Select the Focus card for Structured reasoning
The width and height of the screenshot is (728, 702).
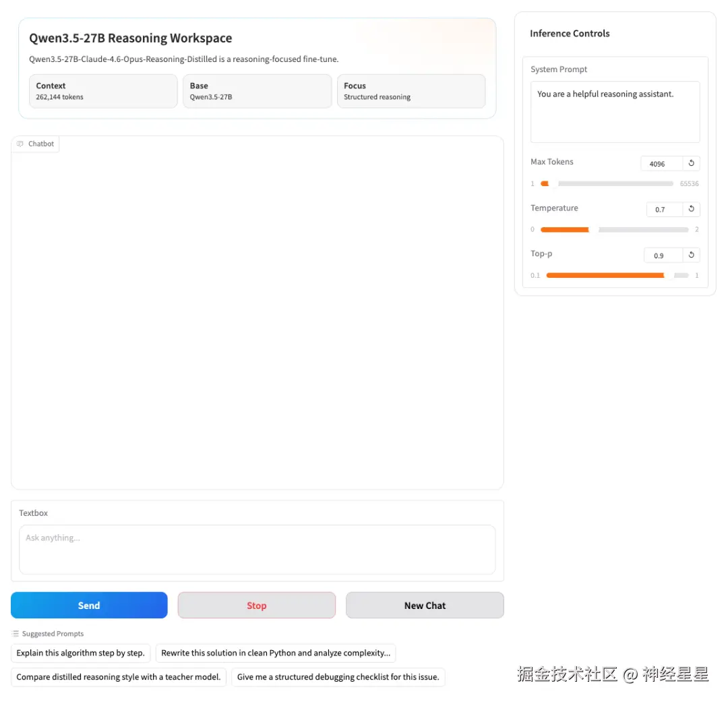[x=411, y=91]
